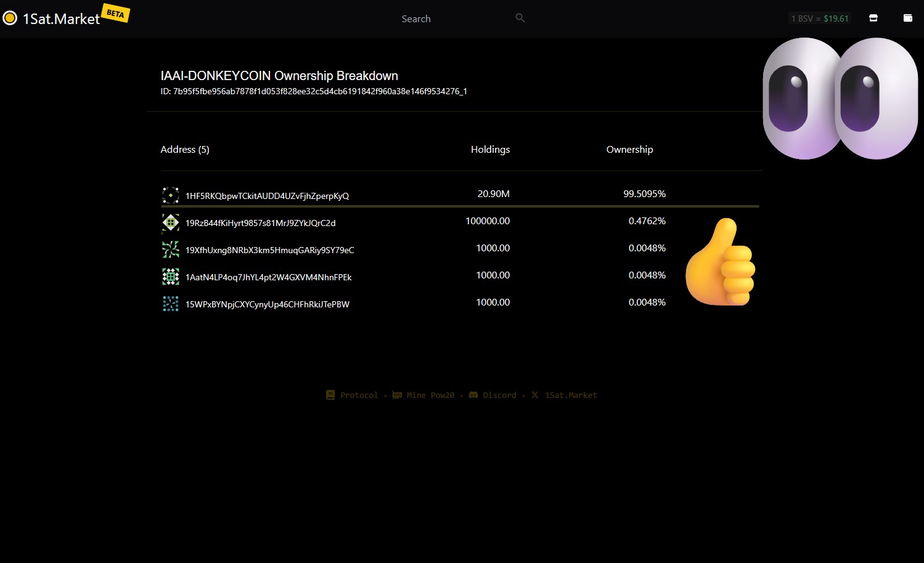Click the X logo icon in footer
This screenshot has height=563, width=924.
click(x=535, y=395)
